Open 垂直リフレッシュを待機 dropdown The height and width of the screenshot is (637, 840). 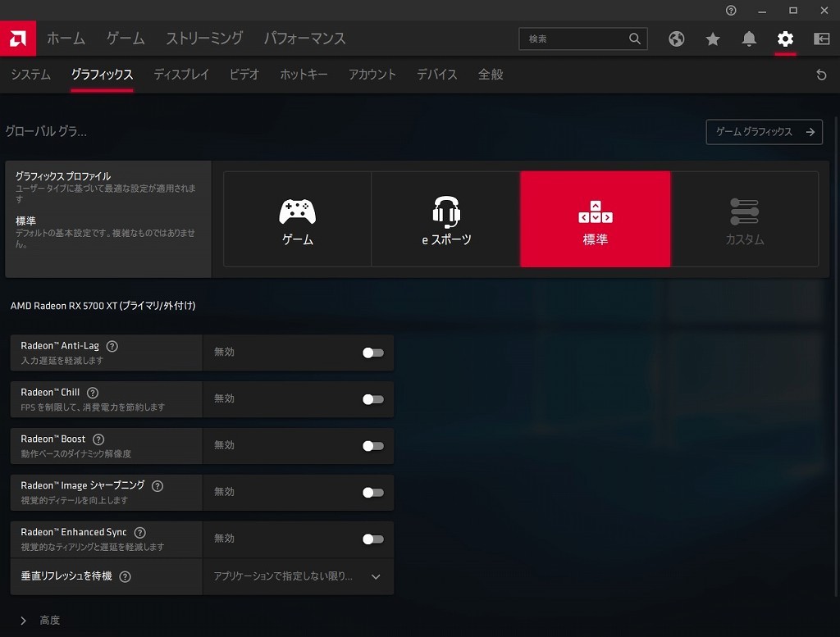(298, 576)
